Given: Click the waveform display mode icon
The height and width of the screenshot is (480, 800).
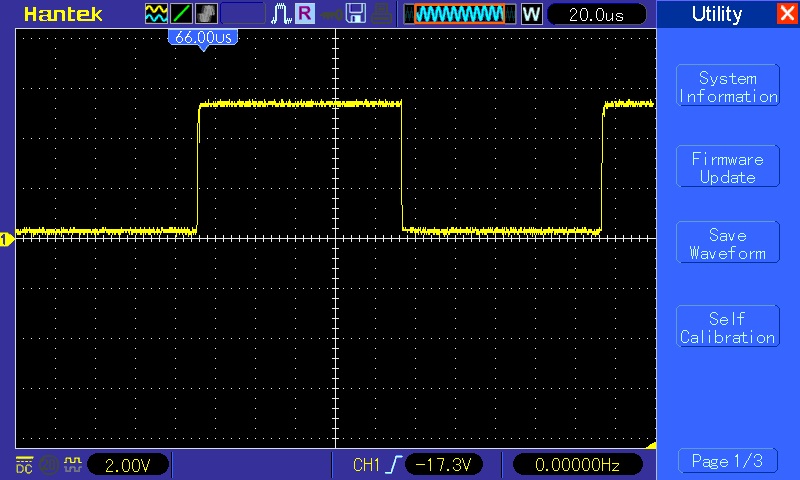Looking at the screenshot, I should tap(157, 14).
